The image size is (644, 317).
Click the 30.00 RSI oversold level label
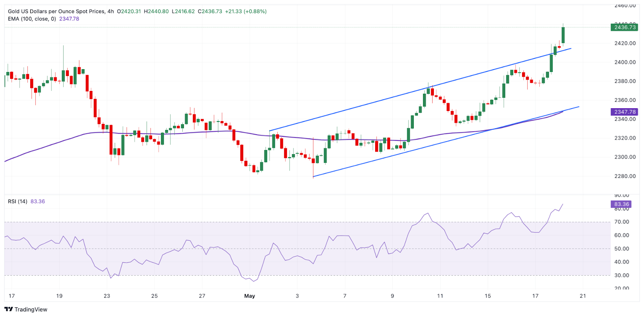(622, 276)
